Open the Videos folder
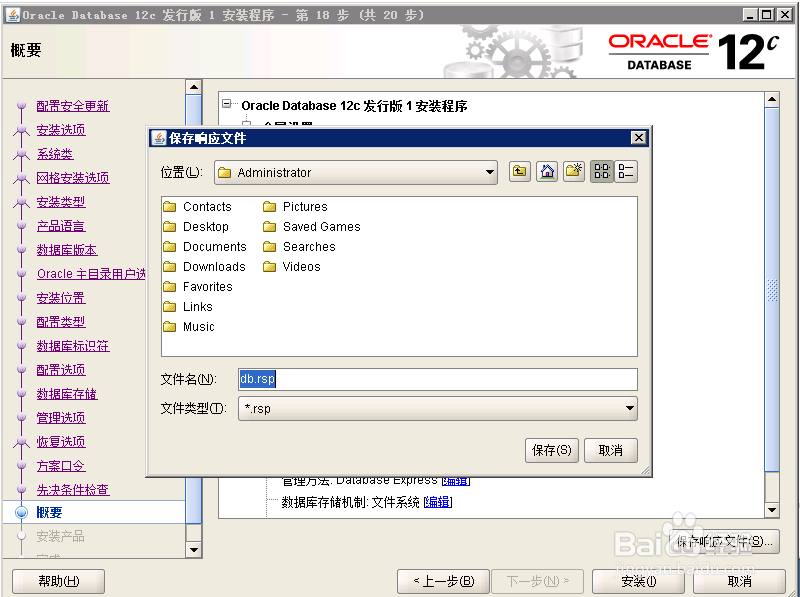800x597 pixels. (x=299, y=266)
